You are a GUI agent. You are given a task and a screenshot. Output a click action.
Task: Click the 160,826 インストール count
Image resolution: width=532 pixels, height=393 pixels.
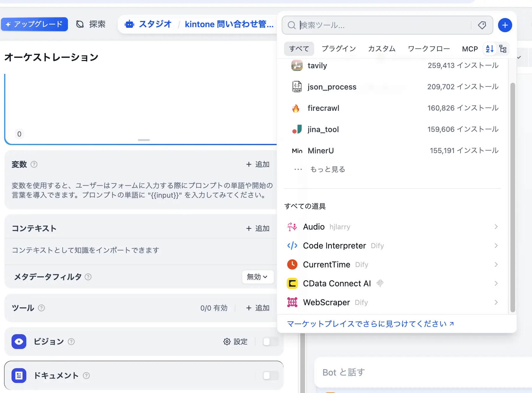click(463, 108)
